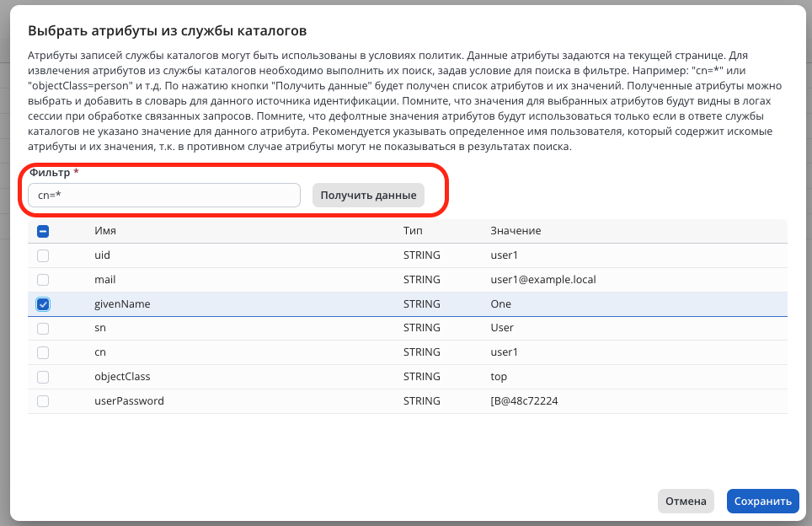Select the cn attribute checkbox
812x526 pixels.
[x=43, y=352]
